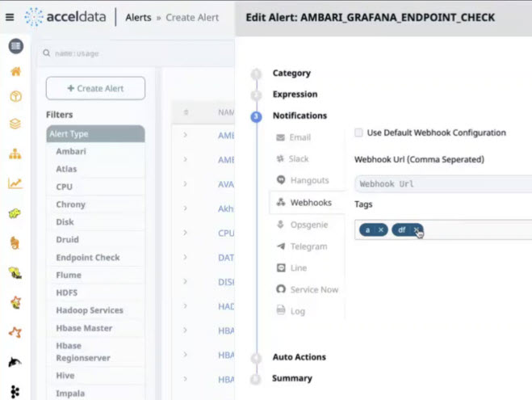Filter alerts by HDFS type
Image resolution: width=532 pixels, height=400 pixels.
[x=96, y=293]
